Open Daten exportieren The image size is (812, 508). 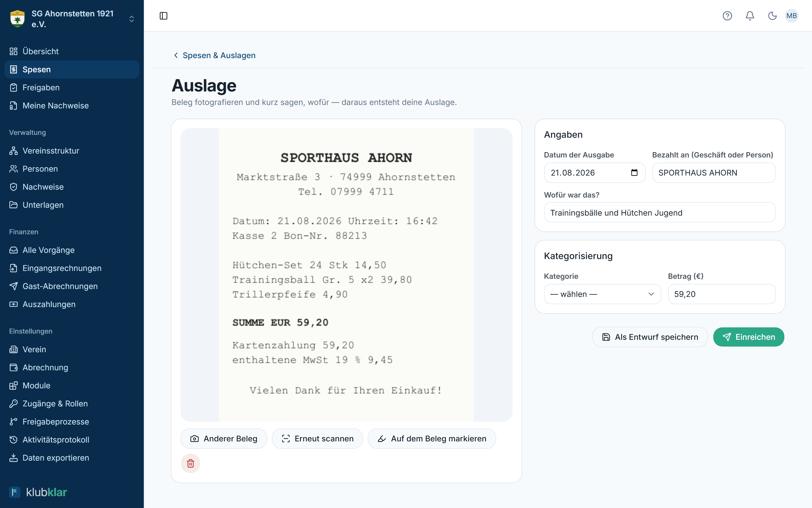click(x=72, y=458)
